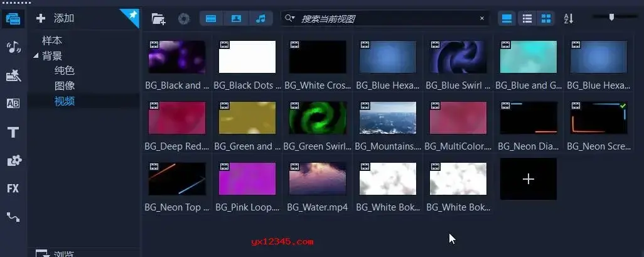
Task: Switch to list view
Action: (527, 18)
